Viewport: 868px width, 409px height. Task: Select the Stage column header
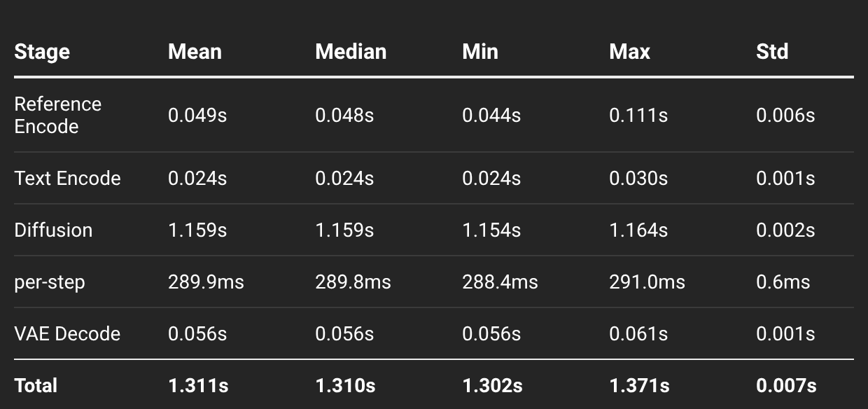point(42,53)
